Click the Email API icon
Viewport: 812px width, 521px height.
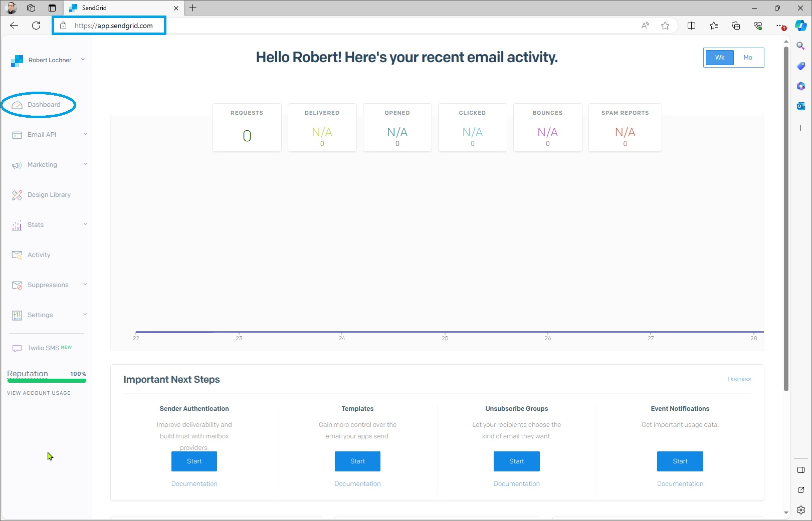pyautogui.click(x=17, y=135)
